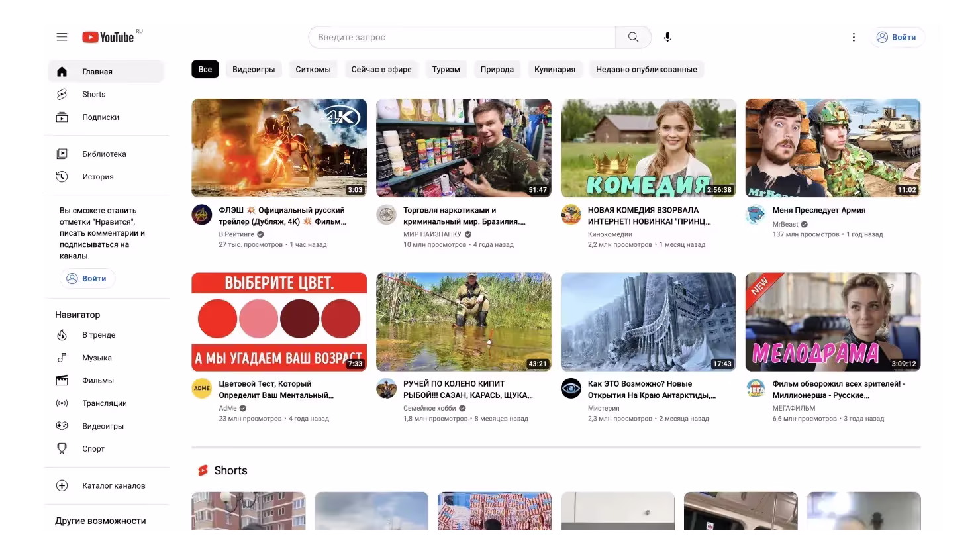
Task: Select the Видеоигры filter chip
Action: click(x=254, y=69)
